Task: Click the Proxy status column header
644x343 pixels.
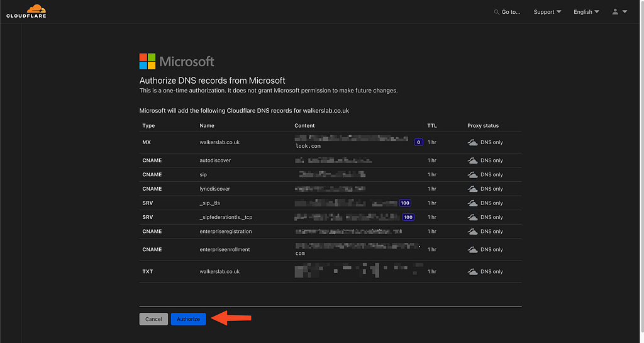Action: pyautogui.click(x=483, y=126)
